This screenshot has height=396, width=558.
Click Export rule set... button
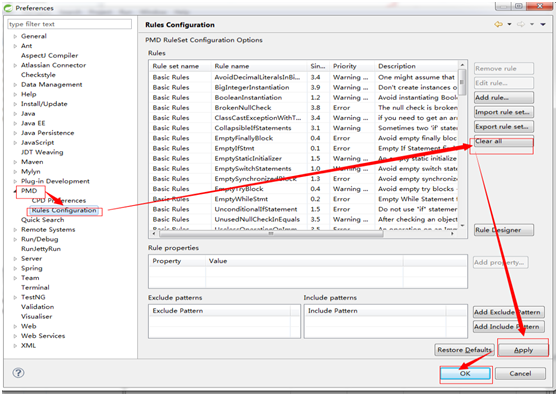[x=504, y=127]
